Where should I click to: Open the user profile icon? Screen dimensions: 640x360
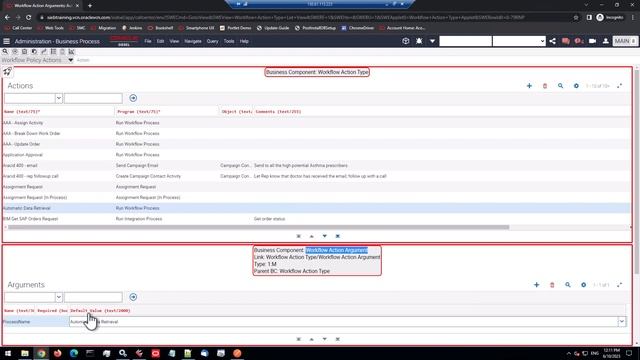(x=606, y=41)
